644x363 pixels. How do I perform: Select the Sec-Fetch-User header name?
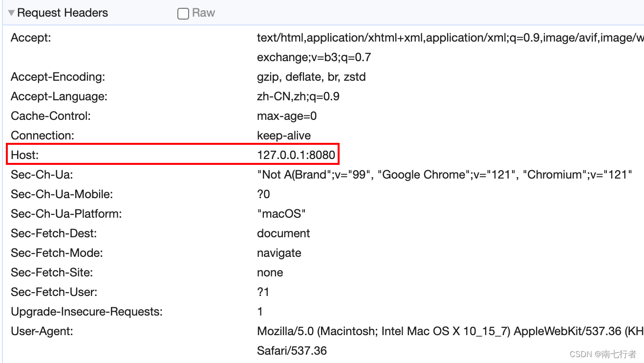click(x=54, y=292)
